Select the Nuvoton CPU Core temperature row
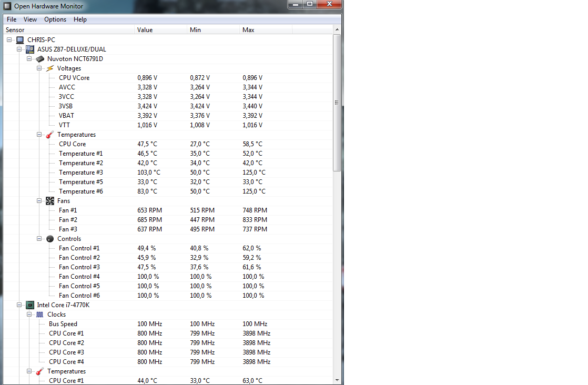 click(168, 144)
